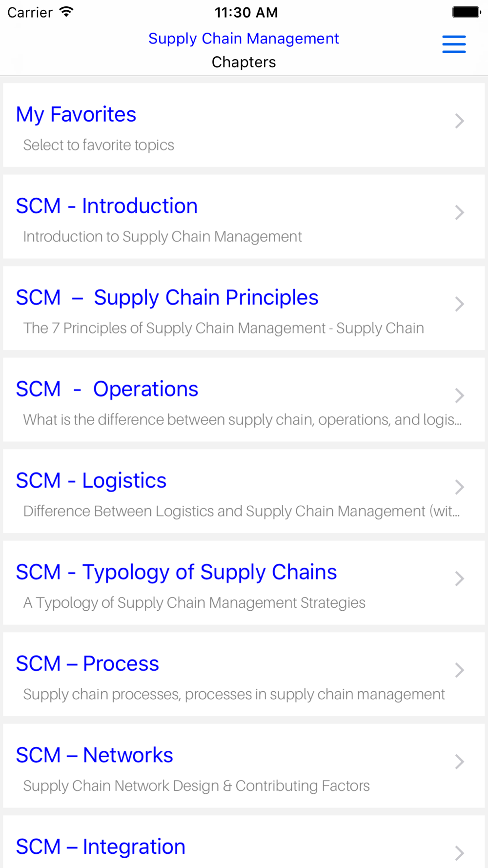488x868 pixels.
Task: Open SCM - Typology of Supply Chains title
Action: (x=176, y=572)
